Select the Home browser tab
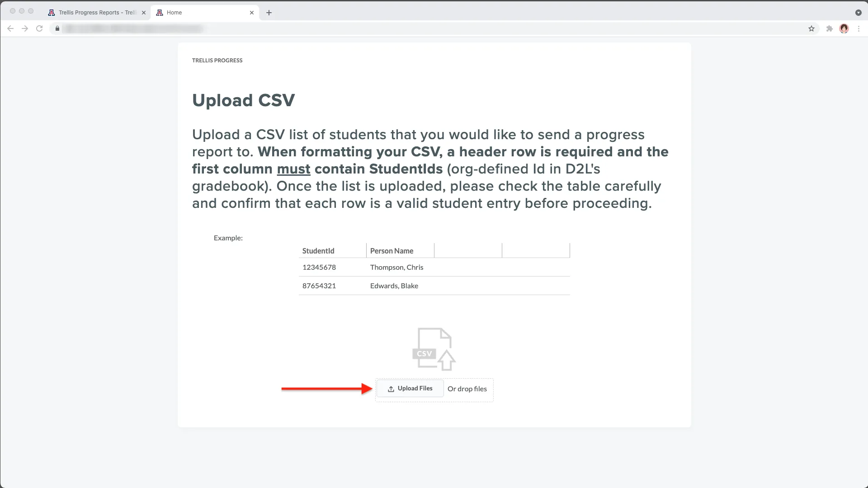Screen dimensions: 868x488 tap(205, 13)
